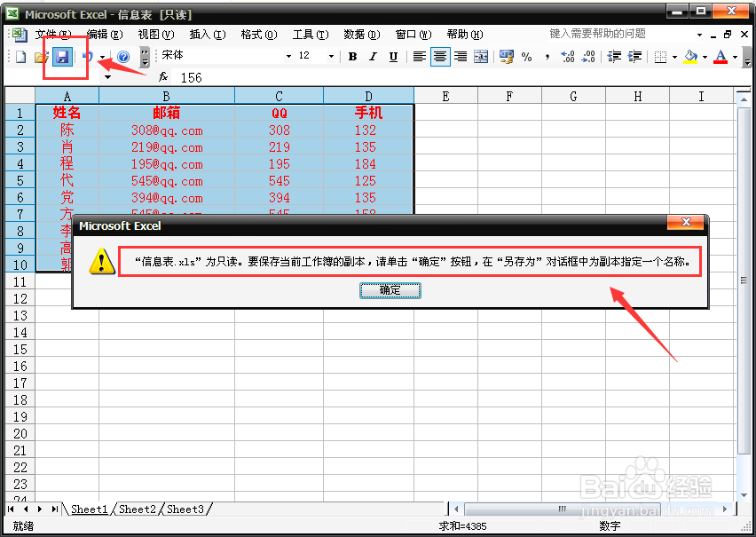Click Decrease Decimal icon
The image size is (756, 537).
tap(588, 57)
